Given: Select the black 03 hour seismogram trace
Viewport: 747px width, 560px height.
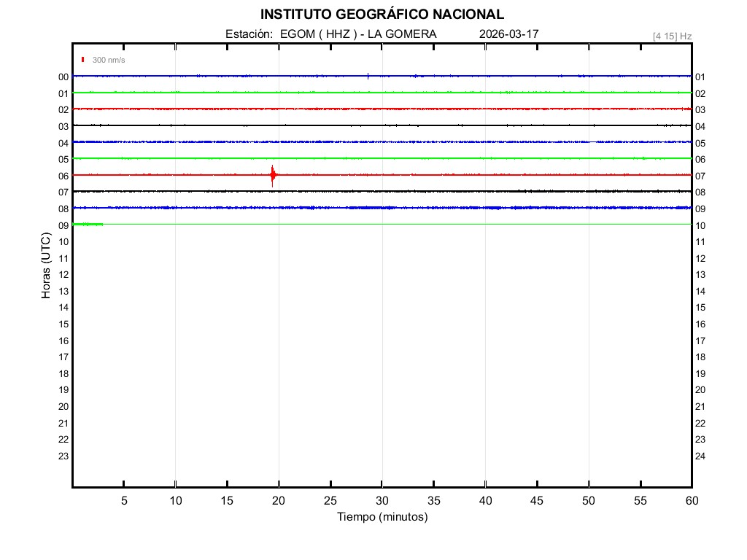Looking at the screenshot, I should pos(382,125).
